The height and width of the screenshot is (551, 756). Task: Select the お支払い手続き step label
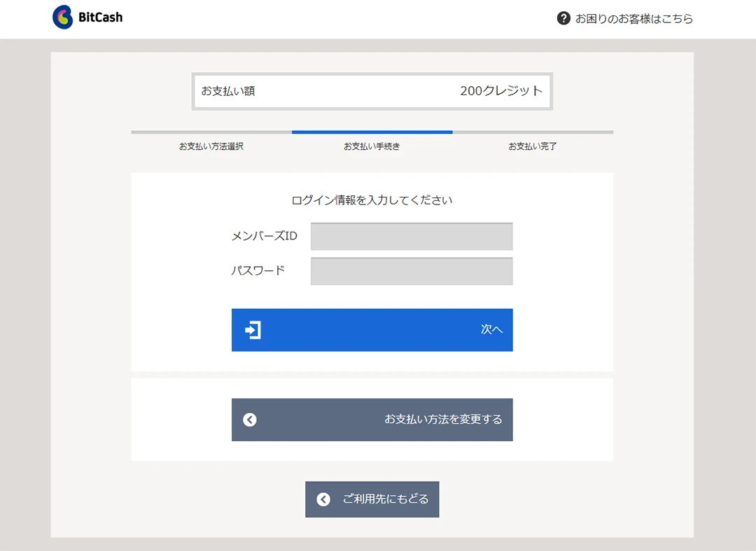pos(372,146)
